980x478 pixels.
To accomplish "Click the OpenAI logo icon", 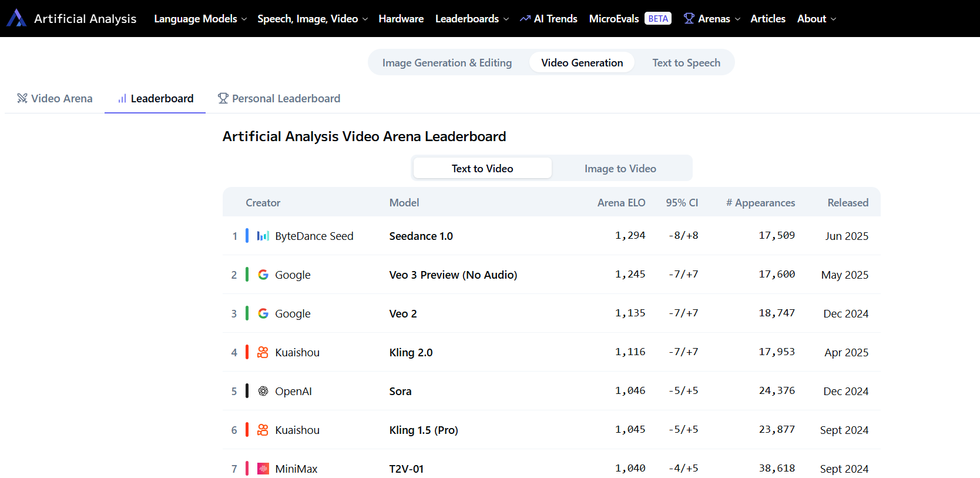I will 263,391.
